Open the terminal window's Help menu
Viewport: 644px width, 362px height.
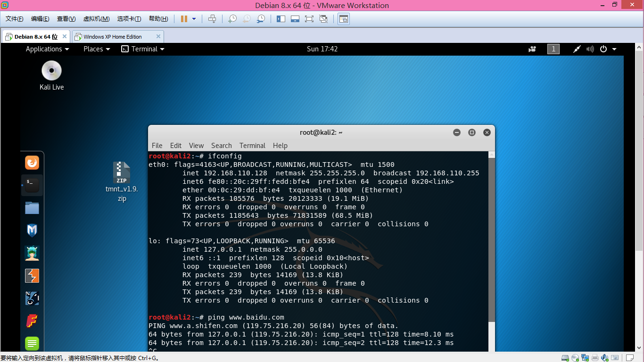point(280,146)
